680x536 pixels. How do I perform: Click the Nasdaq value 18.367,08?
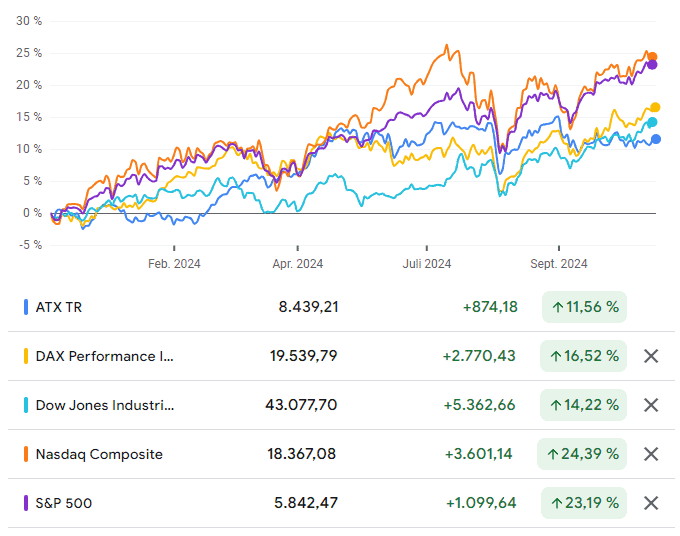click(301, 454)
